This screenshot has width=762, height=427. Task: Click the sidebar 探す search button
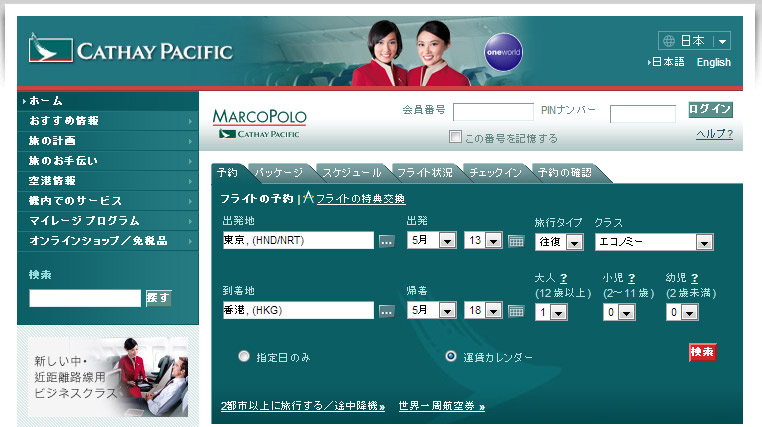click(158, 298)
